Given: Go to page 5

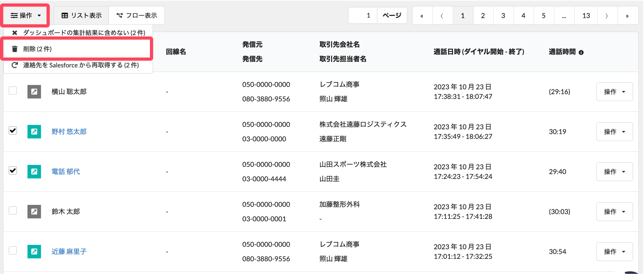Looking at the screenshot, I should (544, 16).
